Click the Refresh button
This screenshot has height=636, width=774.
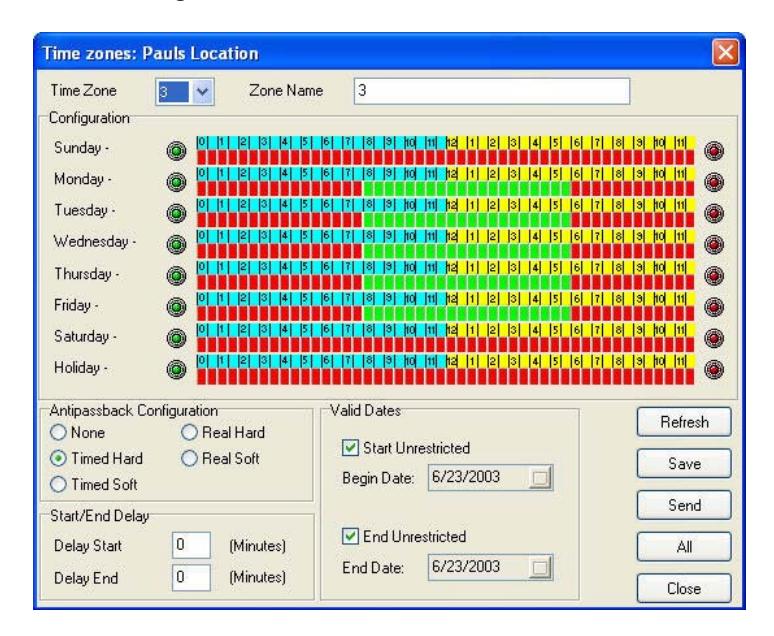click(684, 422)
